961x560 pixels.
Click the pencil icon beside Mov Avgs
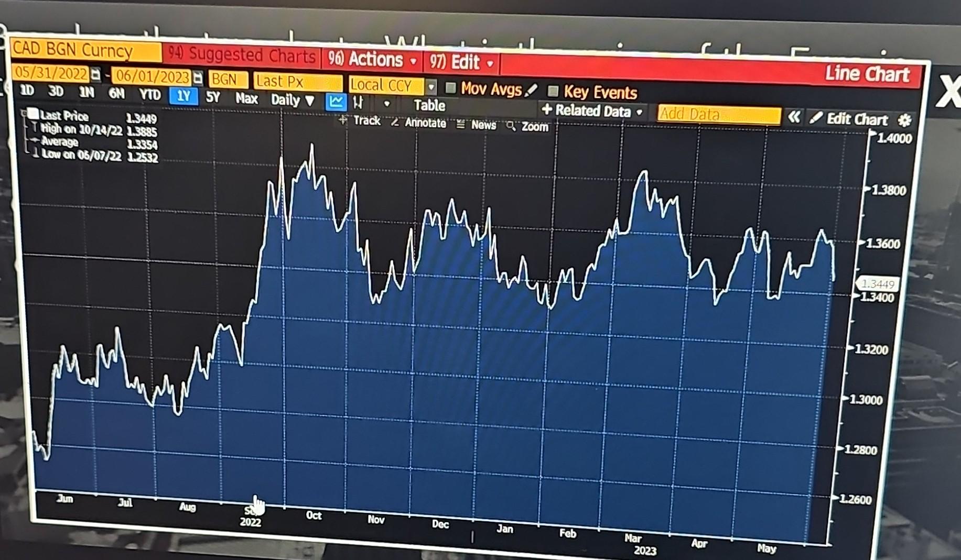pos(531,90)
